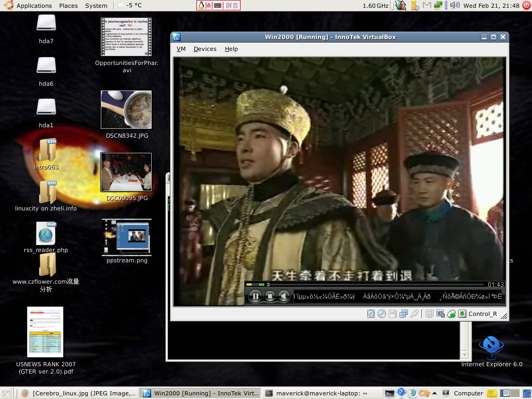Screen dimensions: 532x399
Task: Mute the media player speaker button
Action: (x=284, y=296)
